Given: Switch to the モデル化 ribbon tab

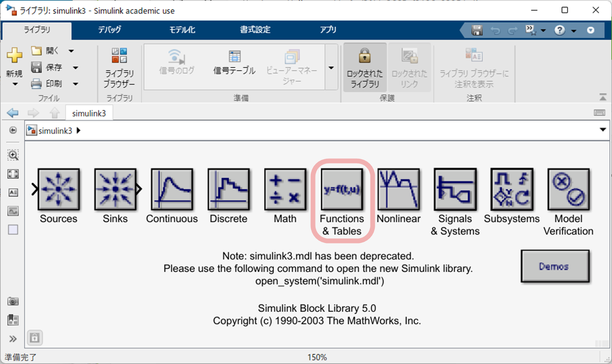Looking at the screenshot, I should tap(182, 30).
